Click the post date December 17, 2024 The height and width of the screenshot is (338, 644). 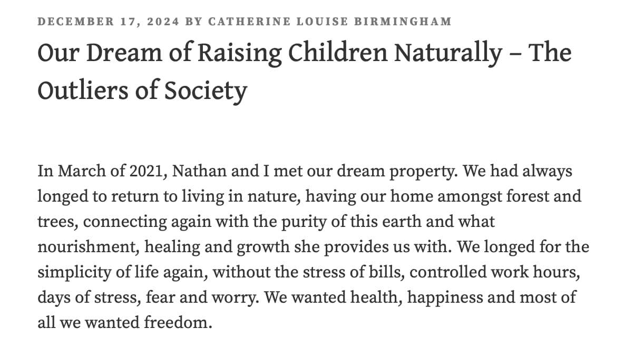coord(109,22)
